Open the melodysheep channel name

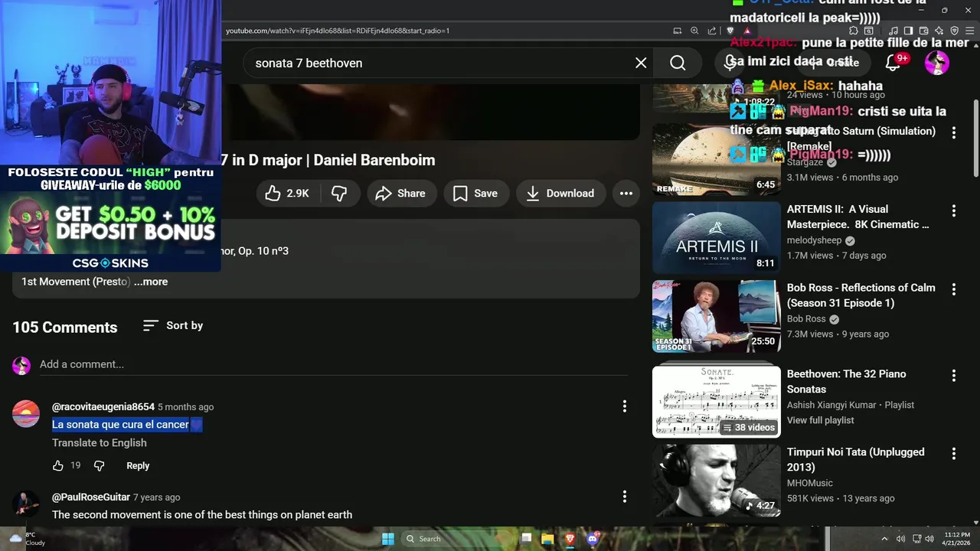coord(815,240)
